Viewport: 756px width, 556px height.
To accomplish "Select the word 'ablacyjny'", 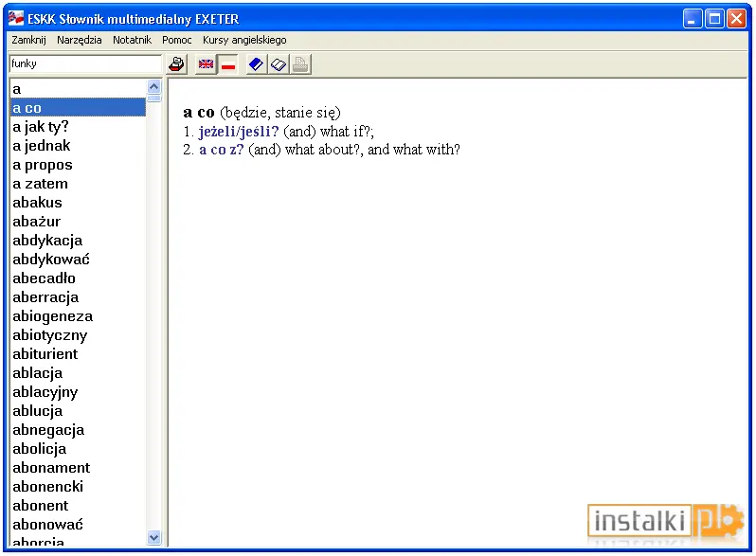I will pyautogui.click(x=78, y=391).
